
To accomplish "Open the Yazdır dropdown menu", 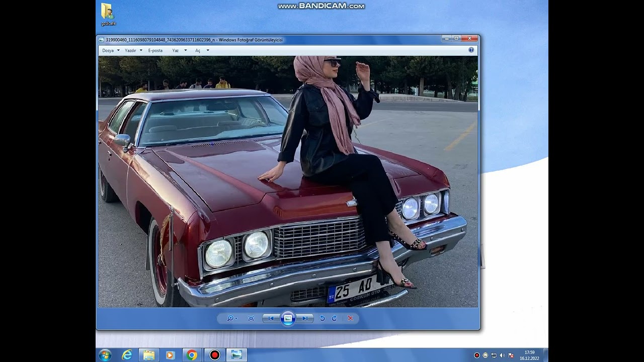I will pyautogui.click(x=133, y=50).
